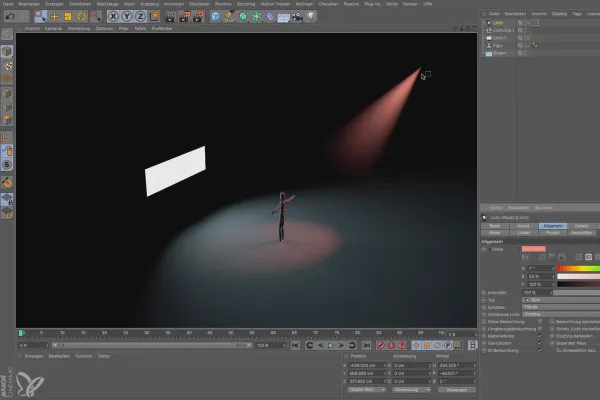
Task: Select the Figur object in the tree
Action: click(498, 46)
